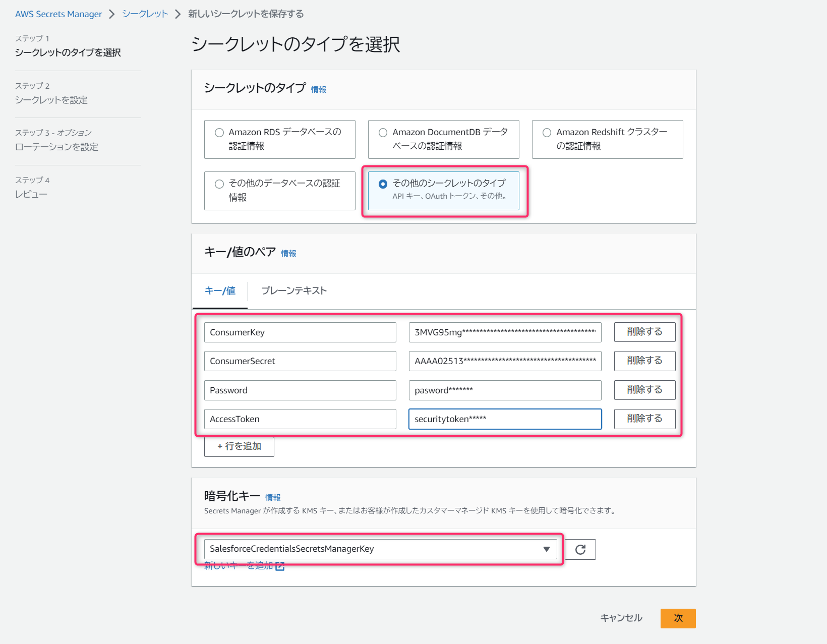Viewport: 827px width, 644px height.
Task: Click the ConsumerKey key input field
Action: point(300,332)
